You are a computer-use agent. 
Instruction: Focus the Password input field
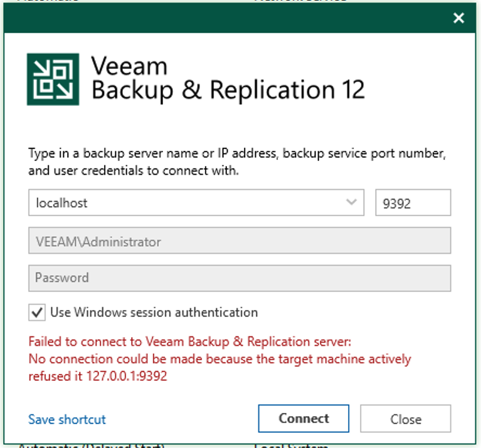(x=240, y=278)
